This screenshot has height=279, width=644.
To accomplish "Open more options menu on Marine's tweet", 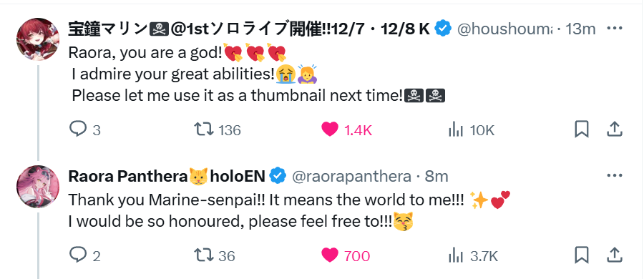I will point(615,29).
